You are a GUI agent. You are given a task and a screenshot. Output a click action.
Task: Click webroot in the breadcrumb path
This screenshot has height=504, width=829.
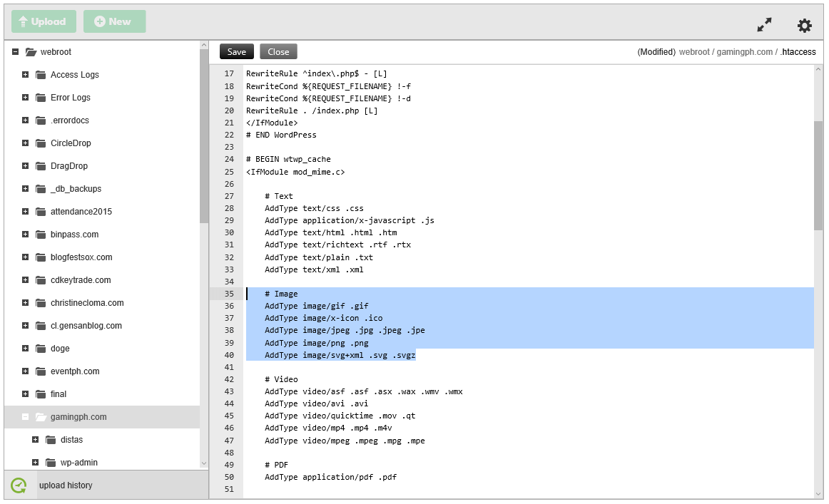[694, 52]
